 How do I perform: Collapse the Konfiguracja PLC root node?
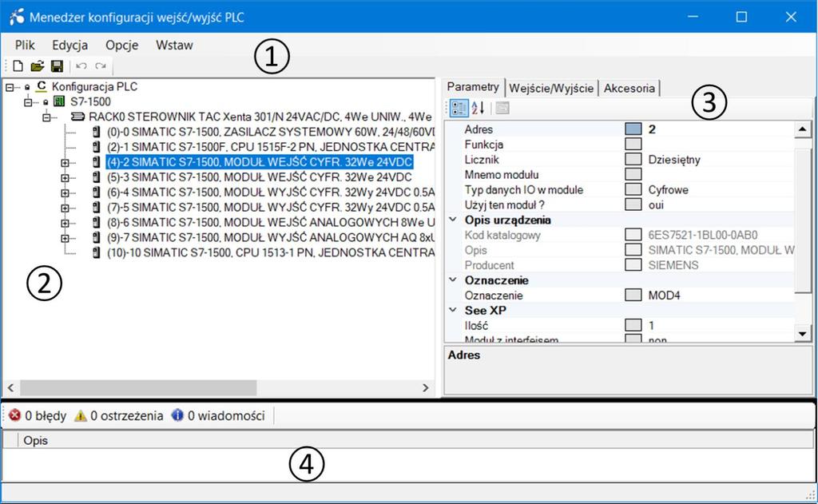coord(10,87)
